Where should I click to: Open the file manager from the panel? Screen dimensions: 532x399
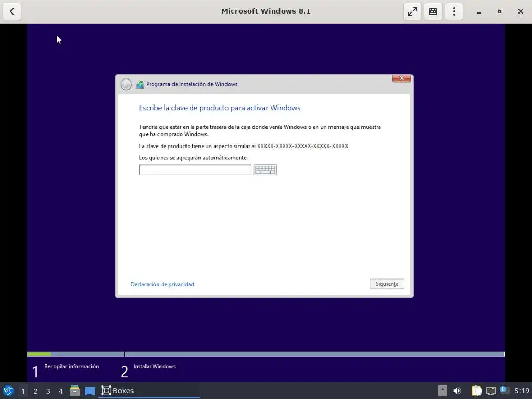pos(75,391)
